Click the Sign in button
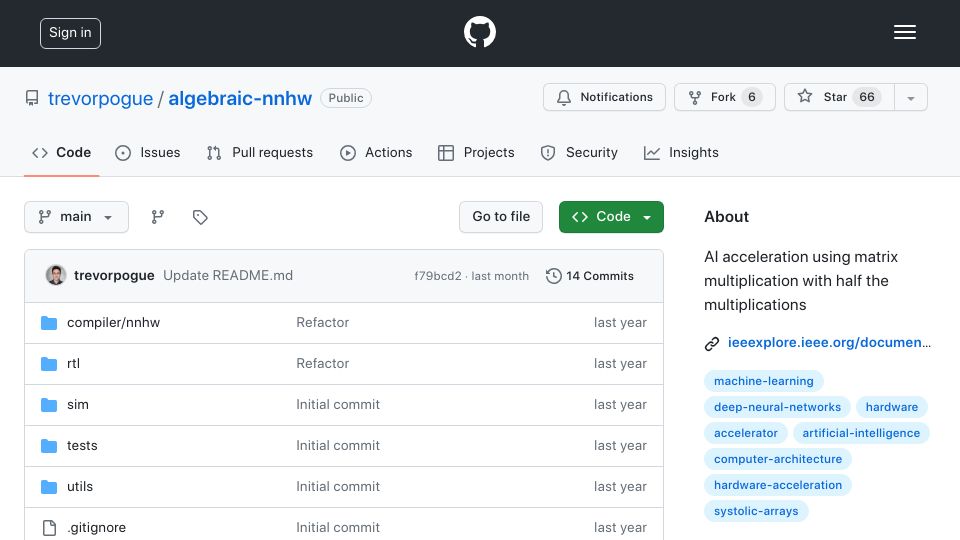This screenshot has height=540, width=960. pos(70,33)
